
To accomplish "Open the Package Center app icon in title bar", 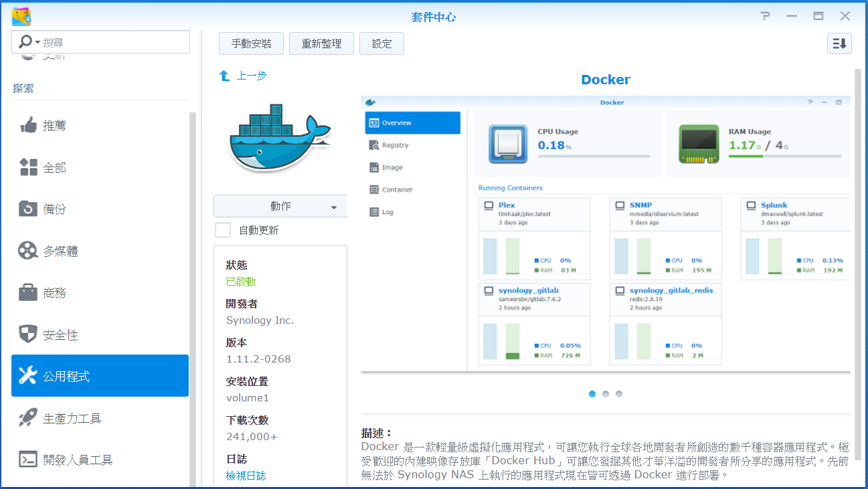I will pos(21,16).
